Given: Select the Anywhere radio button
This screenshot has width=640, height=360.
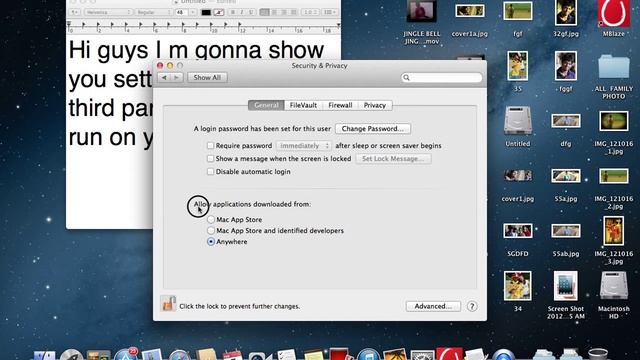Looking at the screenshot, I should [x=211, y=242].
